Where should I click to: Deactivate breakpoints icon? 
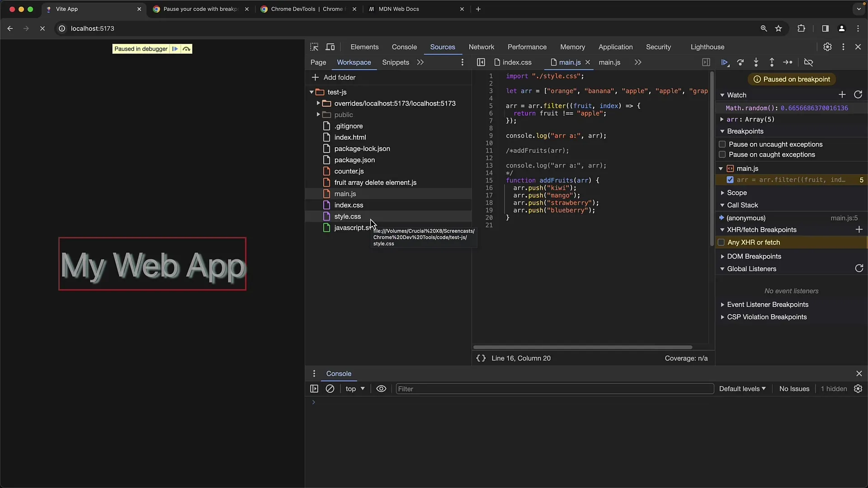[809, 62]
